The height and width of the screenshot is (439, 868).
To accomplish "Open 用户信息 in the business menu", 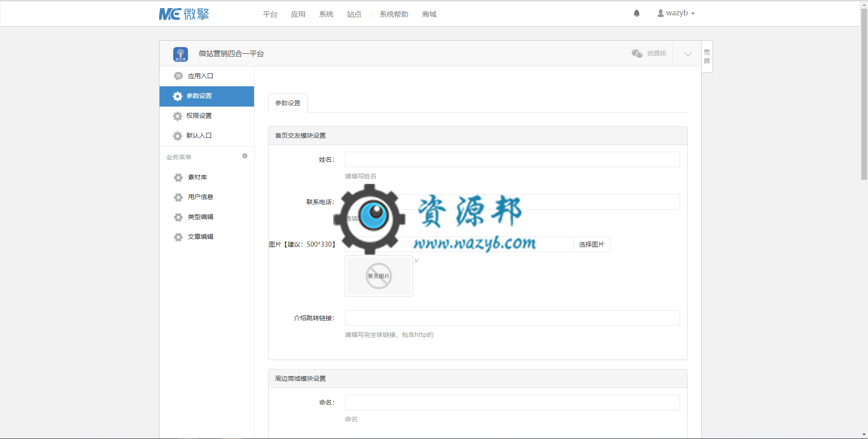I will click(207, 197).
